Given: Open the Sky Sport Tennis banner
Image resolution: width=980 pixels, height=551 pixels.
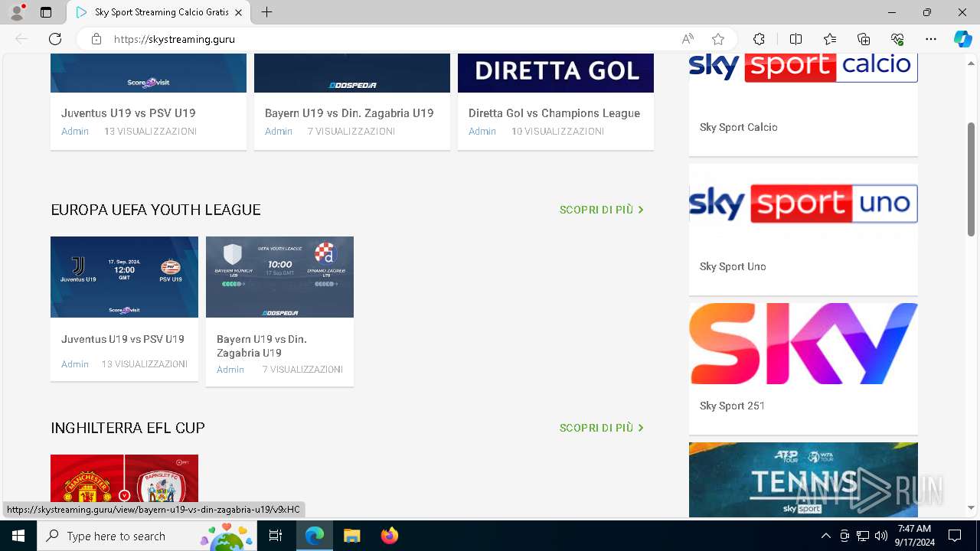Looking at the screenshot, I should coord(803,480).
